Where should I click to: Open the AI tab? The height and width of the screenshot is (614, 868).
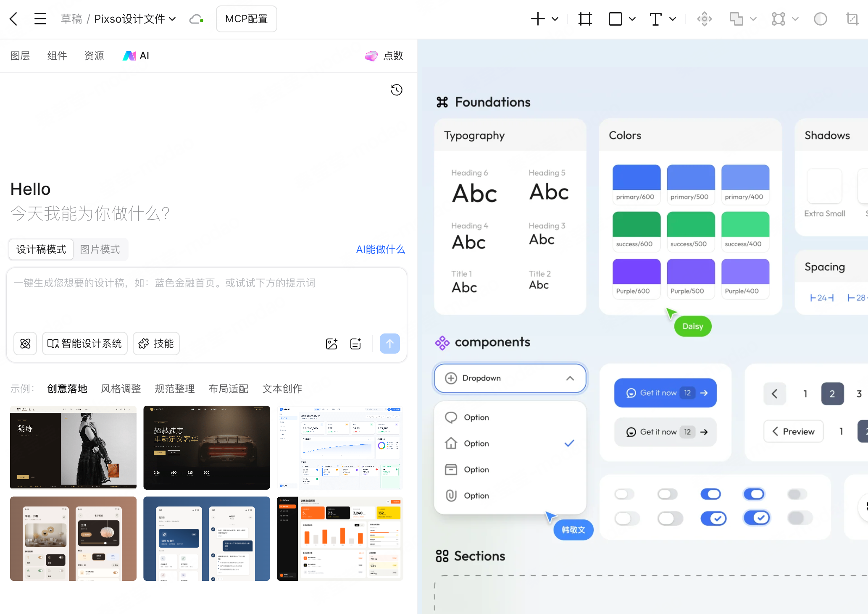[136, 56]
